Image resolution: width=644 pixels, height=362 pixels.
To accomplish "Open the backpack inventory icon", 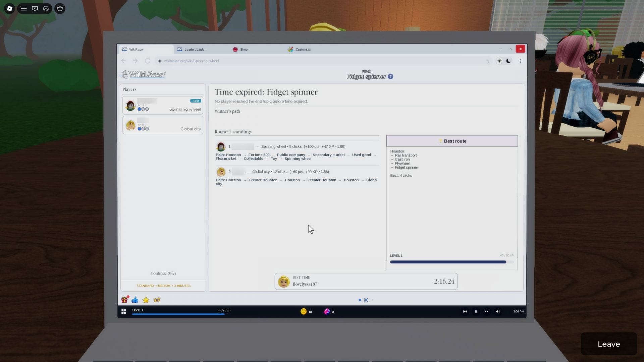I will click(x=60, y=9).
